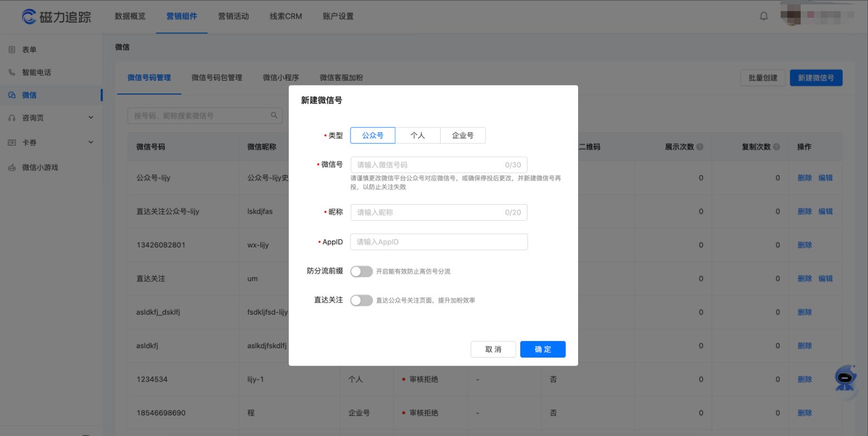The height and width of the screenshot is (436, 868).
Task: Click 编辑 on the 公众号-lijy row
Action: click(826, 177)
